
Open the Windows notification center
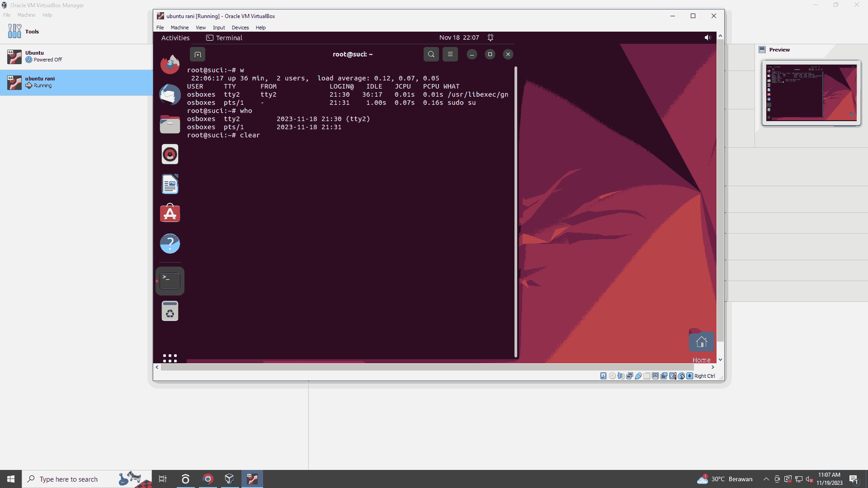[x=854, y=479]
